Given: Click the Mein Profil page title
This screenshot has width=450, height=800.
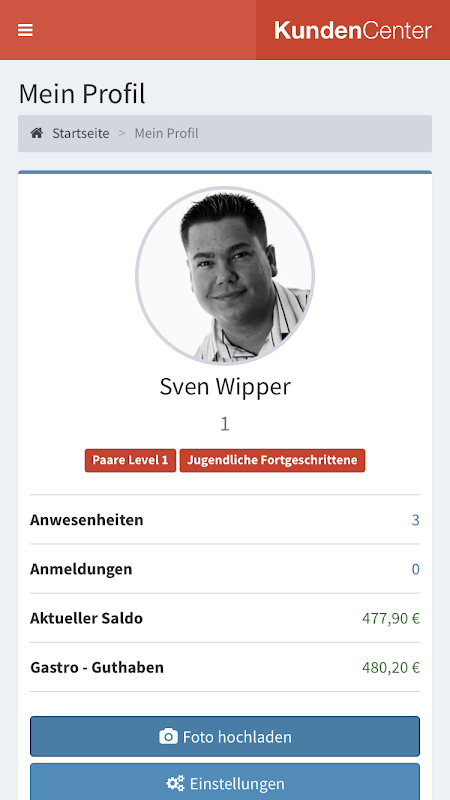Looking at the screenshot, I should point(82,94).
